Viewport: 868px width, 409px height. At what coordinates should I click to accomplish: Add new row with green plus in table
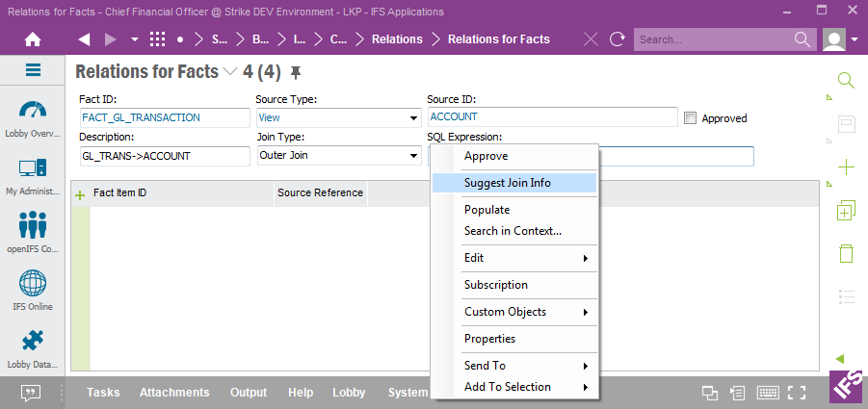[x=80, y=194]
